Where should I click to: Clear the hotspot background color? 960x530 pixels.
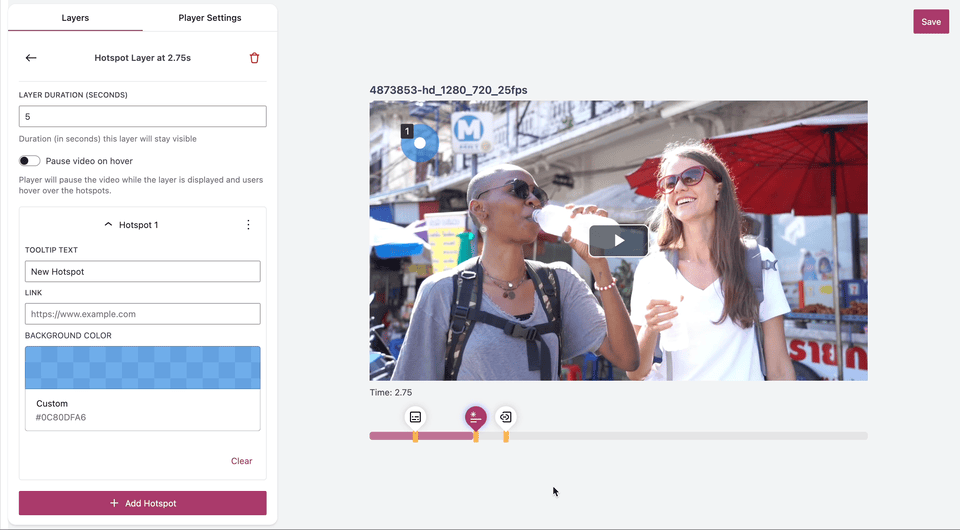(x=241, y=461)
